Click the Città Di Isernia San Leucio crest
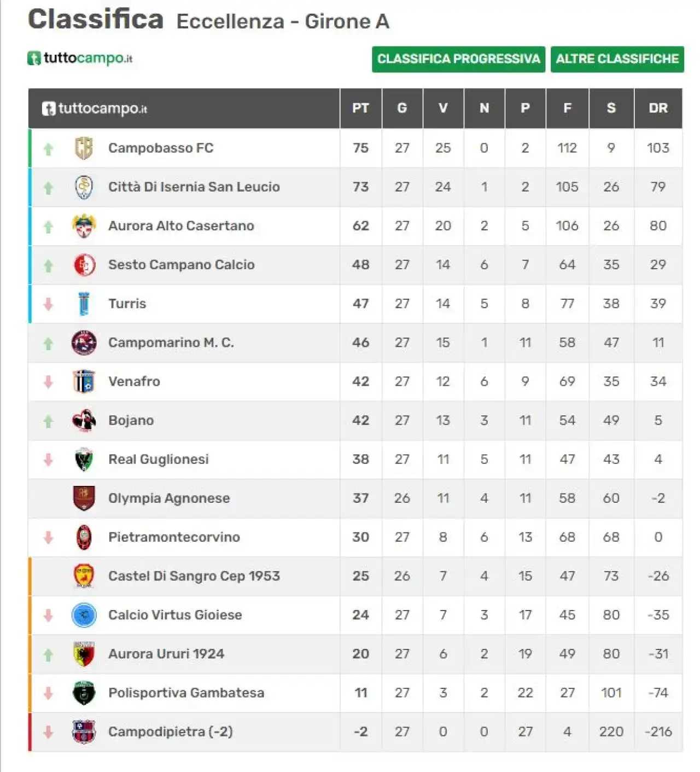The image size is (700, 772). tap(84, 187)
